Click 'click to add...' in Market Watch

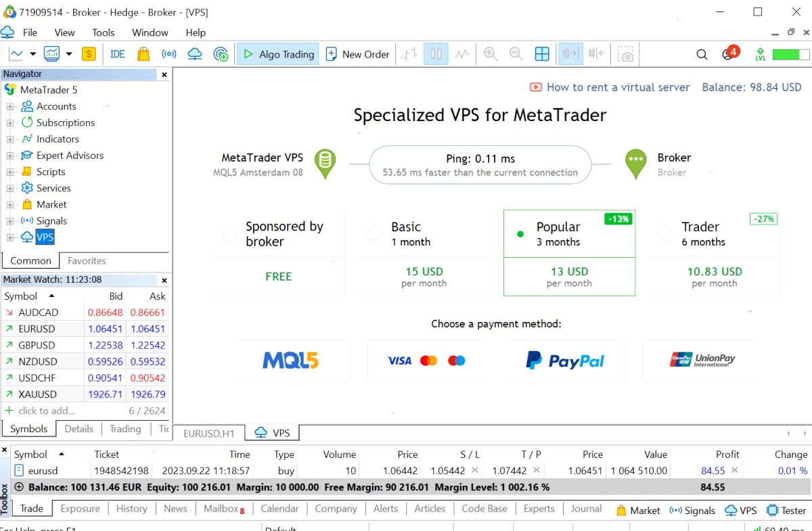click(x=47, y=411)
